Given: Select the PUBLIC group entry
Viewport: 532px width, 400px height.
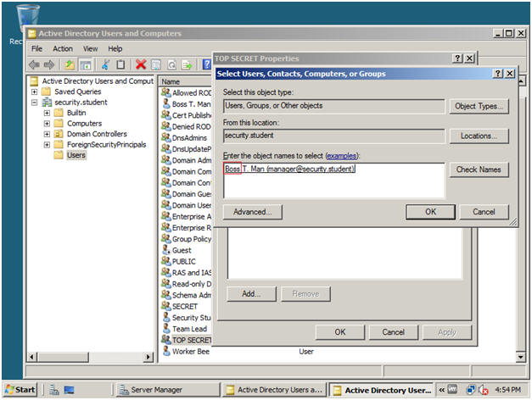Looking at the screenshot, I should (184, 261).
